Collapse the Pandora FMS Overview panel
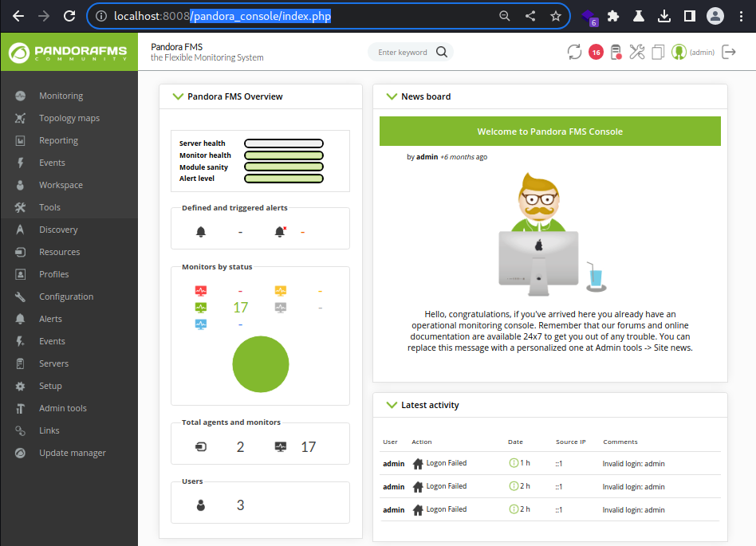The image size is (756, 546). point(178,96)
